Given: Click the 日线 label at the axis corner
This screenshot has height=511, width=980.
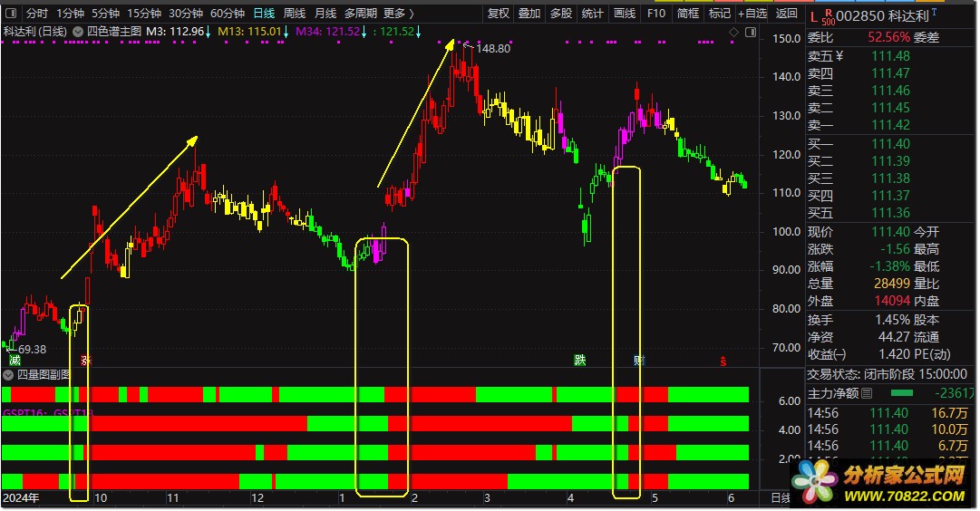Looking at the screenshot, I should click(x=780, y=498).
